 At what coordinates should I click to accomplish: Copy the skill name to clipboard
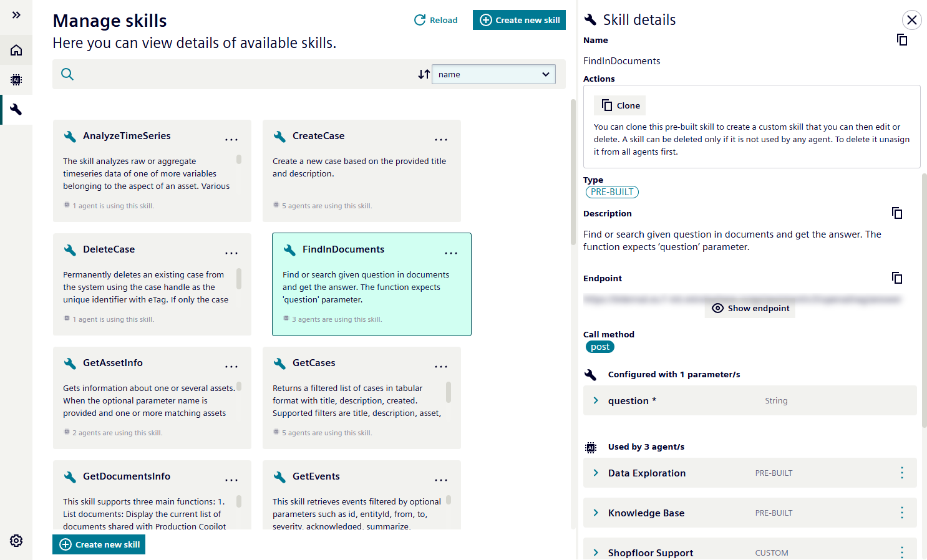click(x=901, y=40)
